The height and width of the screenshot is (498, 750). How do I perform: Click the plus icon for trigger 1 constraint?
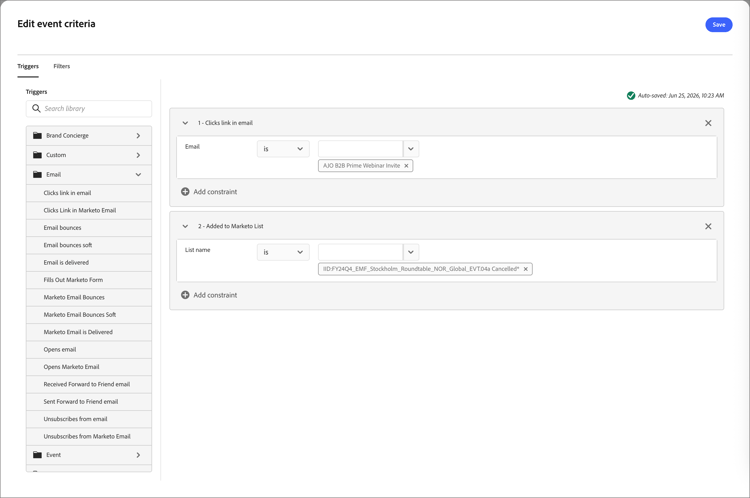point(185,192)
